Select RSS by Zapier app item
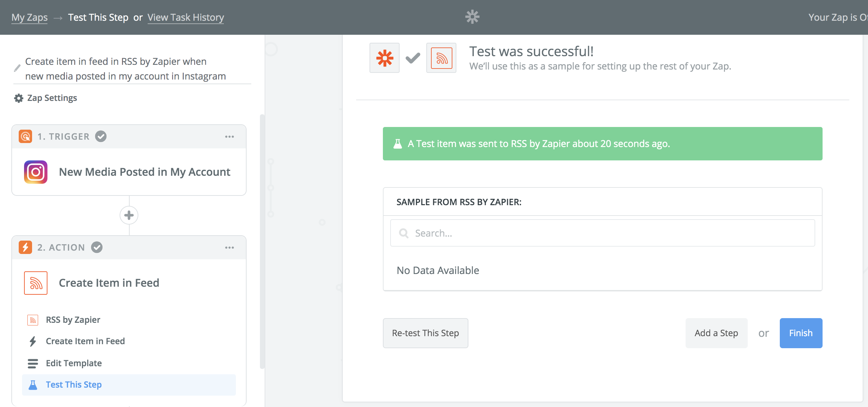 pyautogui.click(x=73, y=319)
